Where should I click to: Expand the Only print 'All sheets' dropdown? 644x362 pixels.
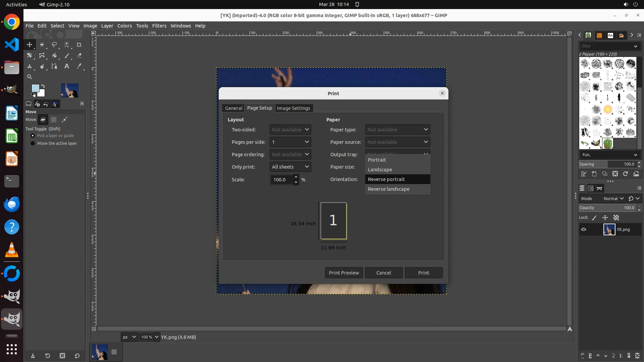point(290,167)
